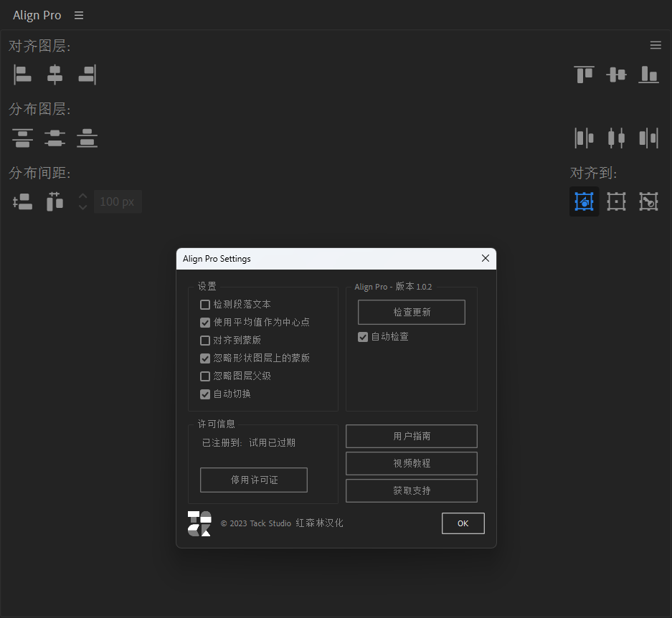Click the 检查更新 button
This screenshot has width=672, height=618.
412,312
